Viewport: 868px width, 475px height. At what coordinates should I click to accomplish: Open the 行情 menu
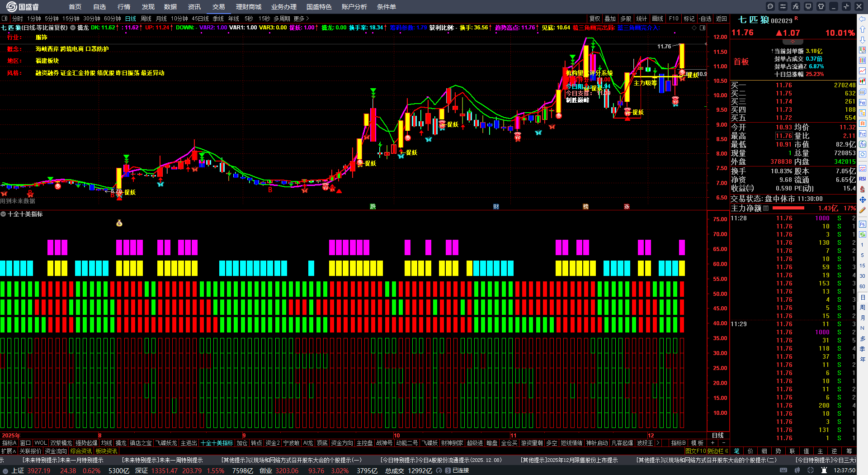[123, 7]
